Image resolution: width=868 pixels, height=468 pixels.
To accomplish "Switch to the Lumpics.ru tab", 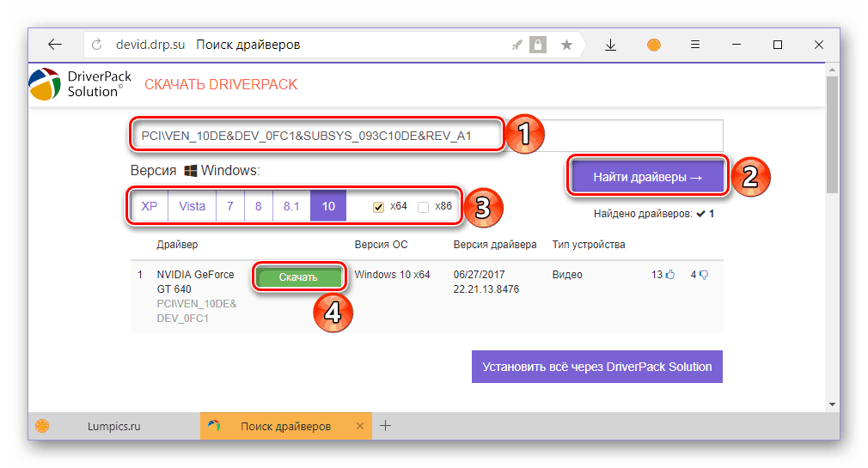I will pos(113,426).
